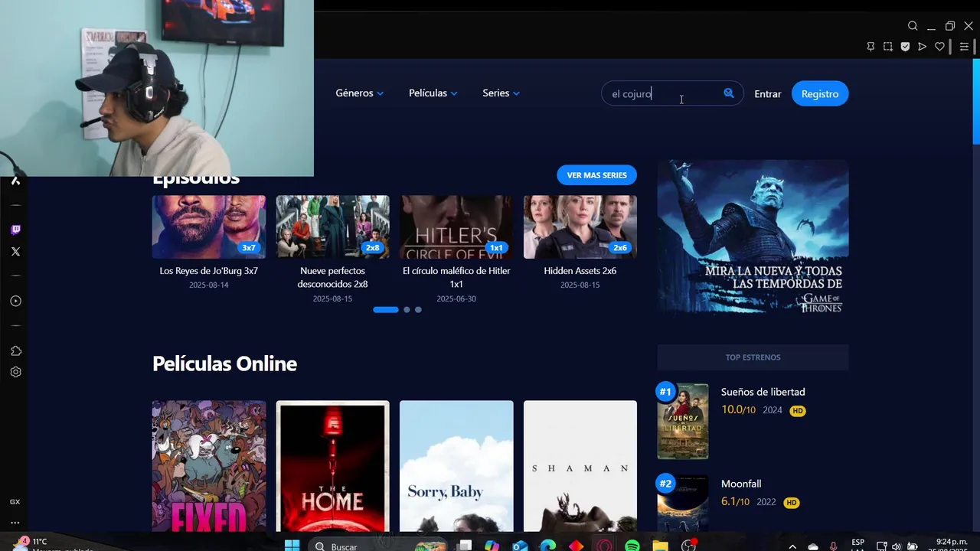The width and height of the screenshot is (980, 551).
Task: Take a snapshot with the dashed-square icon
Action: coord(888,47)
